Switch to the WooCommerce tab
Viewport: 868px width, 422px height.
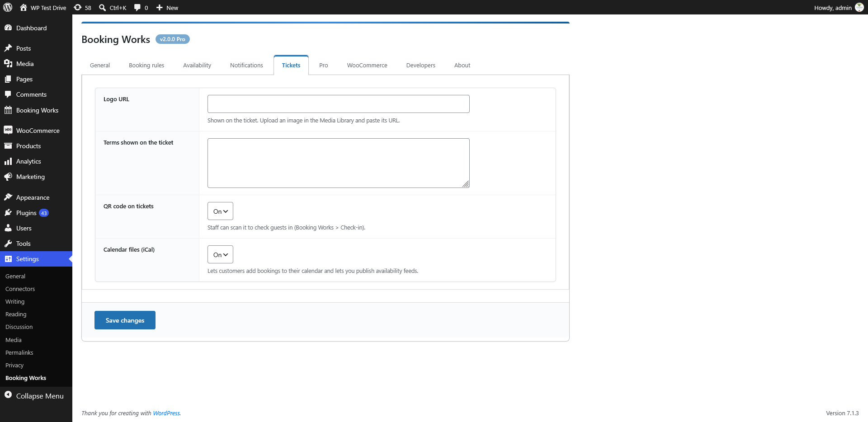tap(367, 65)
